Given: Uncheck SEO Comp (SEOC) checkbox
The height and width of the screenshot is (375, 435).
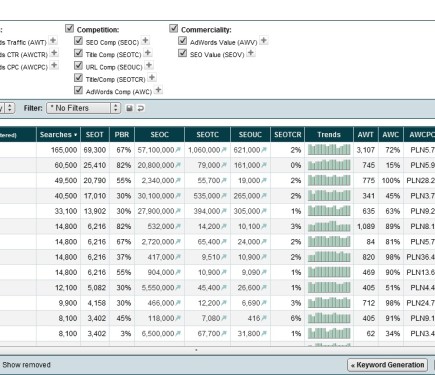Looking at the screenshot, I should [x=78, y=41].
